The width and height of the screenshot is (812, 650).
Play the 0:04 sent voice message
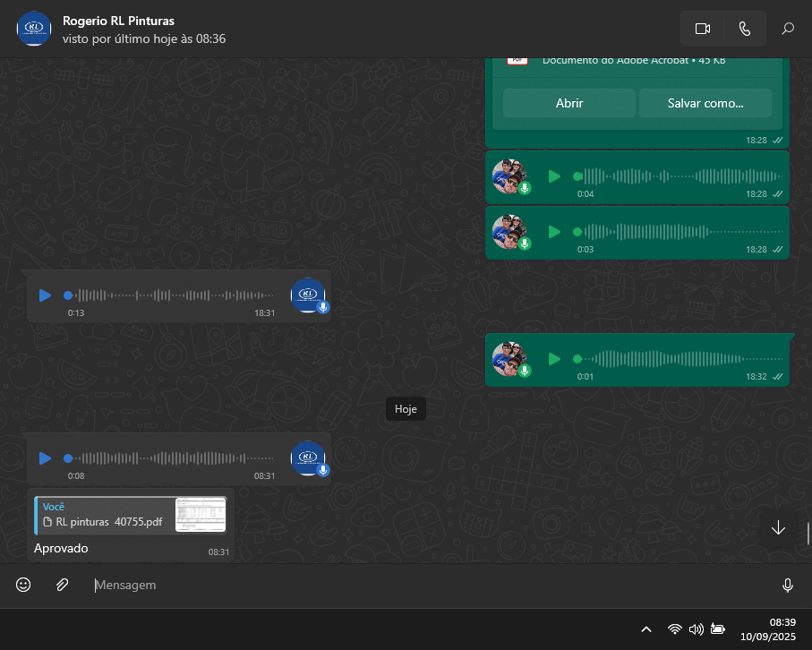[554, 176]
